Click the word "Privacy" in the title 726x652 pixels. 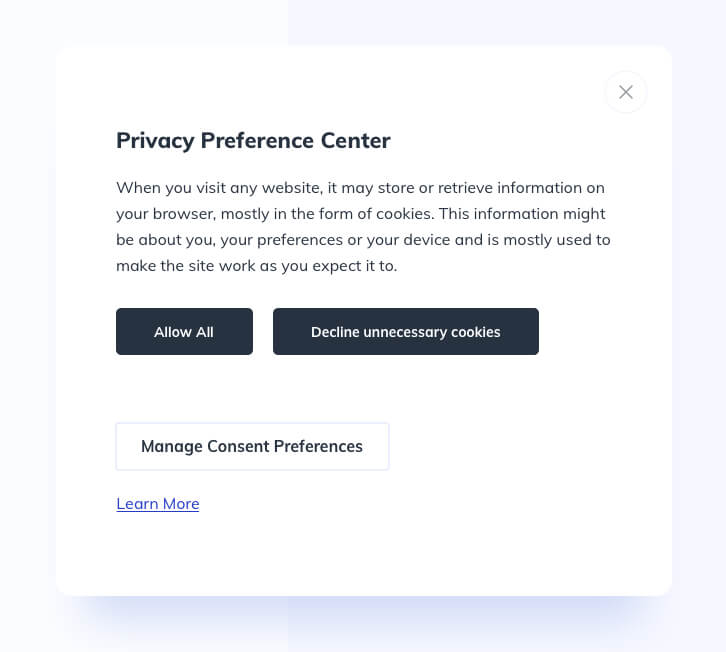(155, 141)
